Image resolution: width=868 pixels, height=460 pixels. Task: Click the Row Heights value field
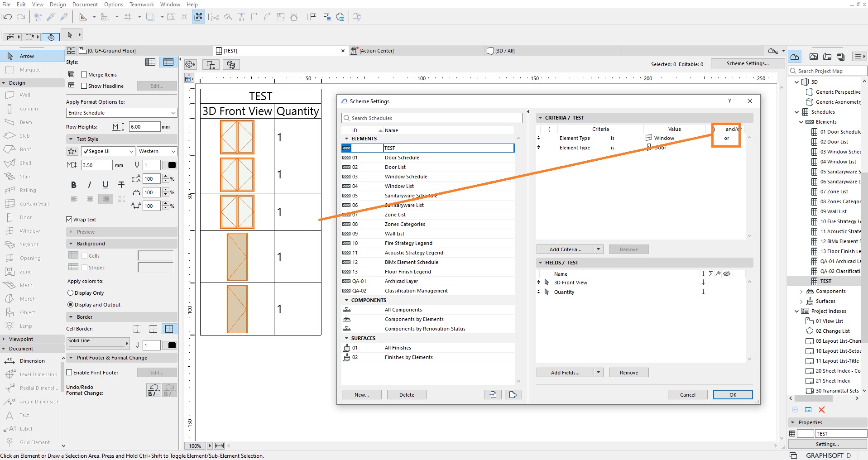point(144,127)
